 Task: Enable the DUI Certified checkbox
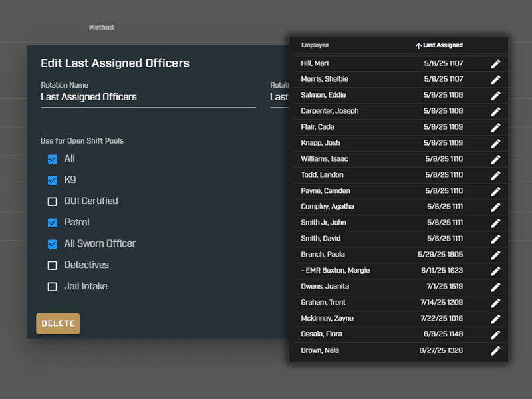point(53,201)
